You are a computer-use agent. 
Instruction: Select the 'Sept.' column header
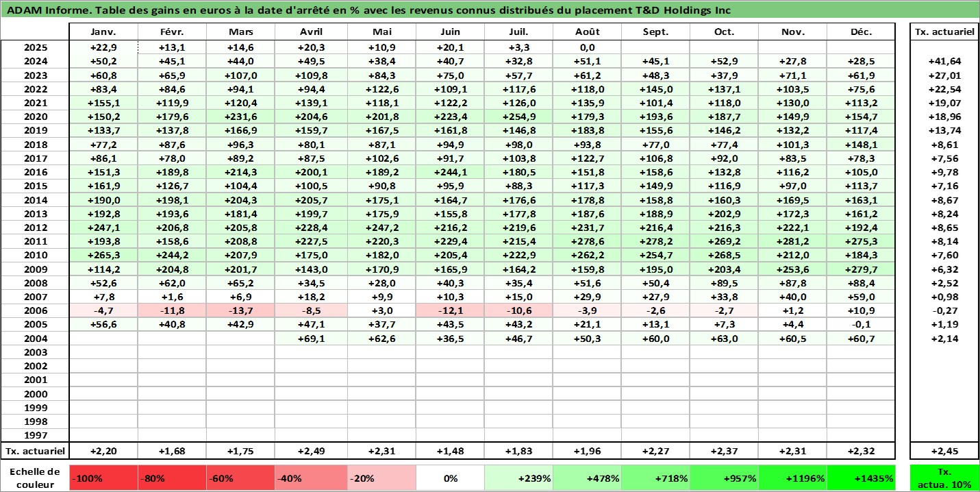tap(655, 32)
